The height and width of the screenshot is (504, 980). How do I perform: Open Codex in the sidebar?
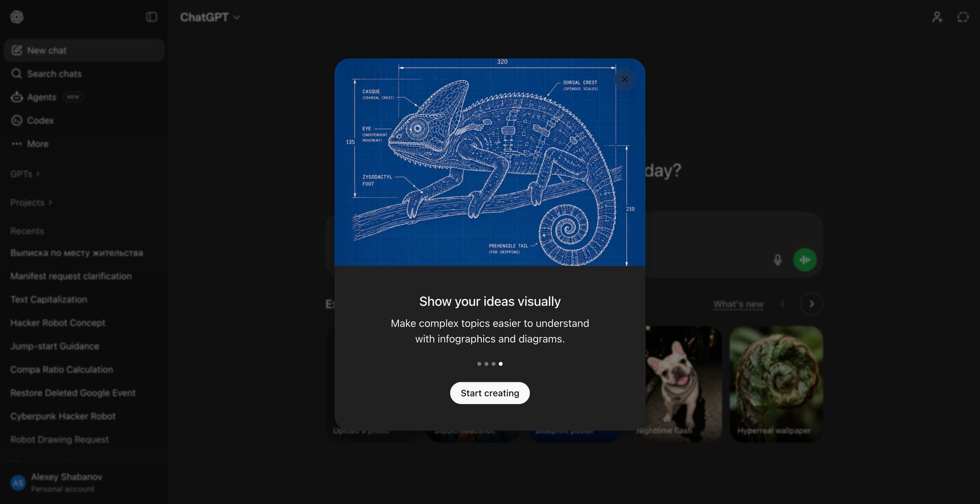pyautogui.click(x=84, y=120)
